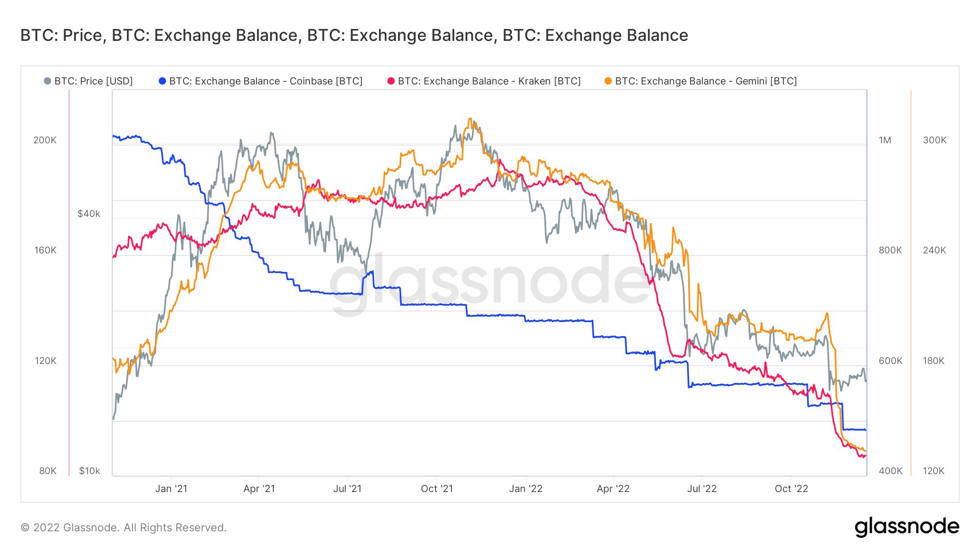Click the Apr '22 date label

(613, 489)
